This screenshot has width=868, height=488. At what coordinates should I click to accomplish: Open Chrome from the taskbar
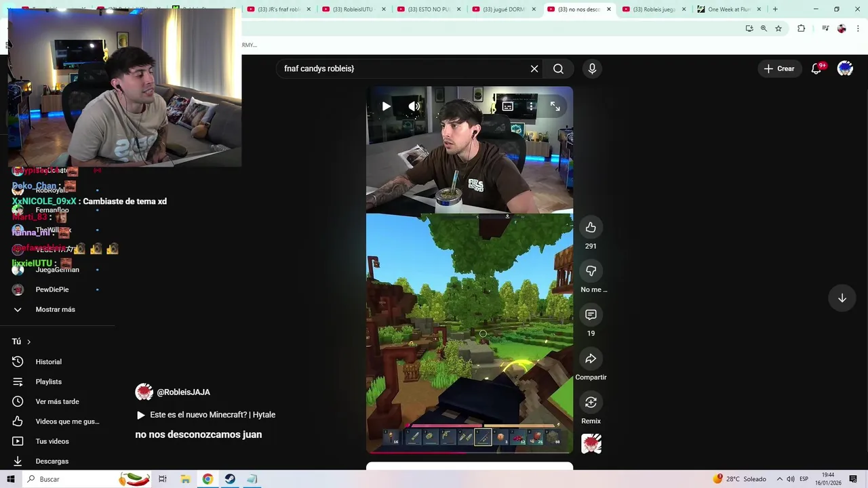(x=208, y=479)
